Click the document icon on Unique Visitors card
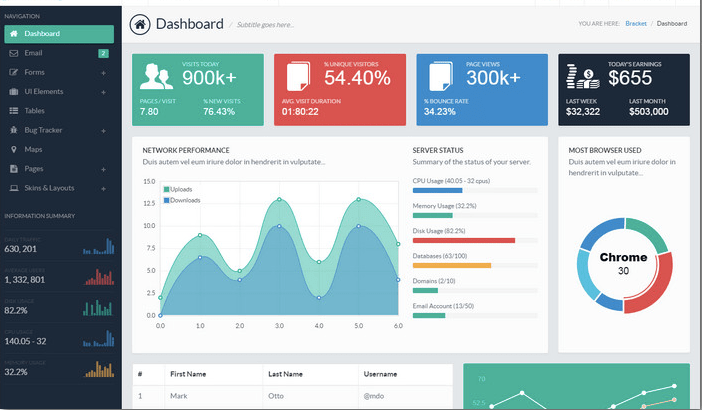 click(298, 76)
